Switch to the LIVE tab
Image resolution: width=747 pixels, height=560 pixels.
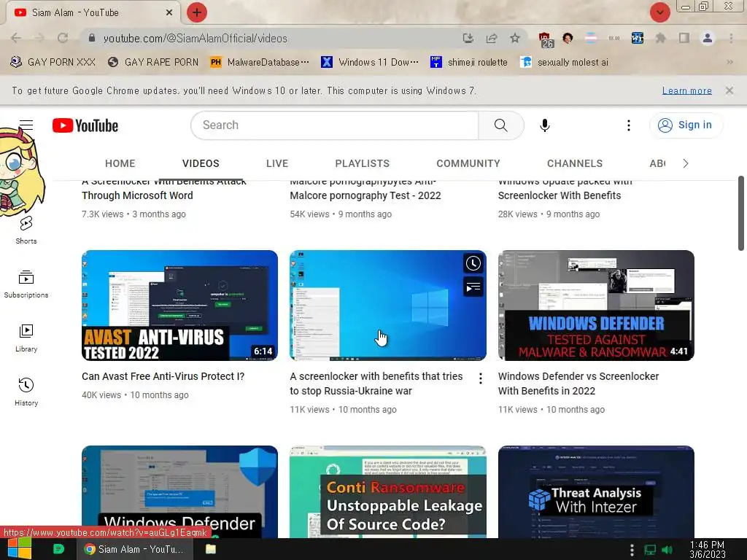click(277, 163)
